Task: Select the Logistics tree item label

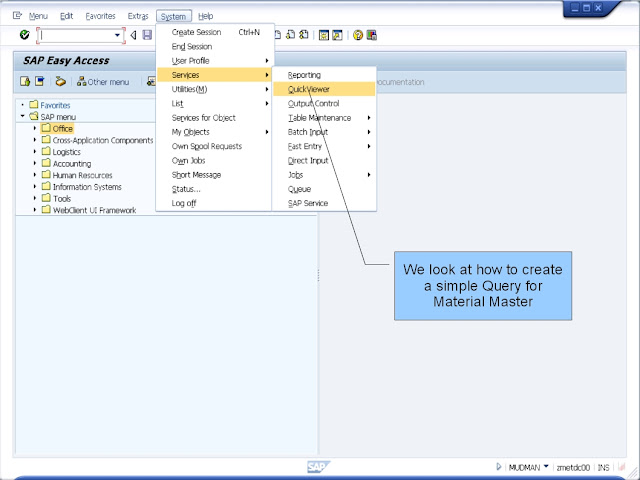Action: tap(67, 152)
